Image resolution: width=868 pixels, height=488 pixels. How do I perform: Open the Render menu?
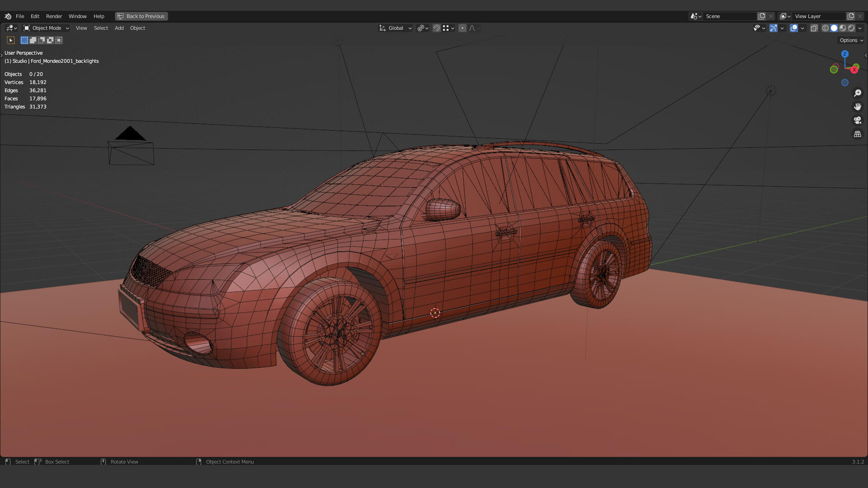click(54, 16)
